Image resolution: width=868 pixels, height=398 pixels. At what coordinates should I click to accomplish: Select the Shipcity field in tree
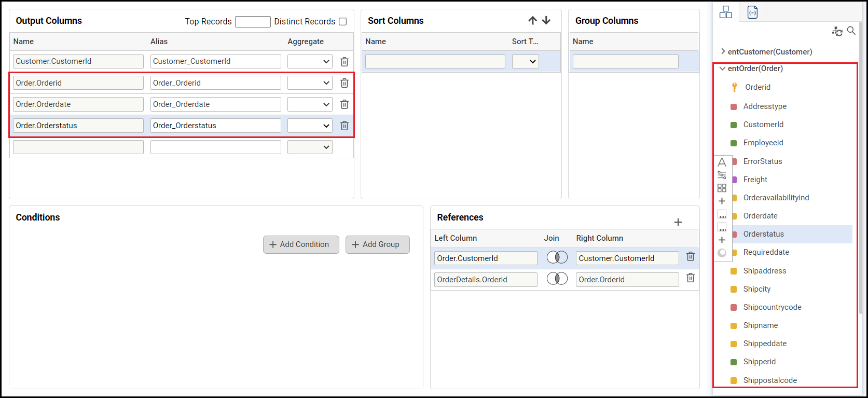point(756,289)
